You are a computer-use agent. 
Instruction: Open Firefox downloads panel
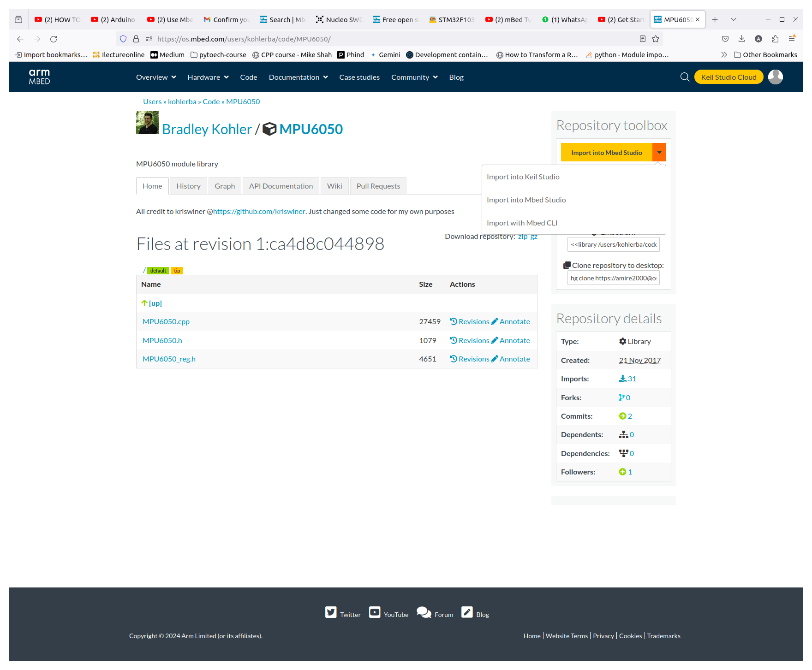point(742,39)
